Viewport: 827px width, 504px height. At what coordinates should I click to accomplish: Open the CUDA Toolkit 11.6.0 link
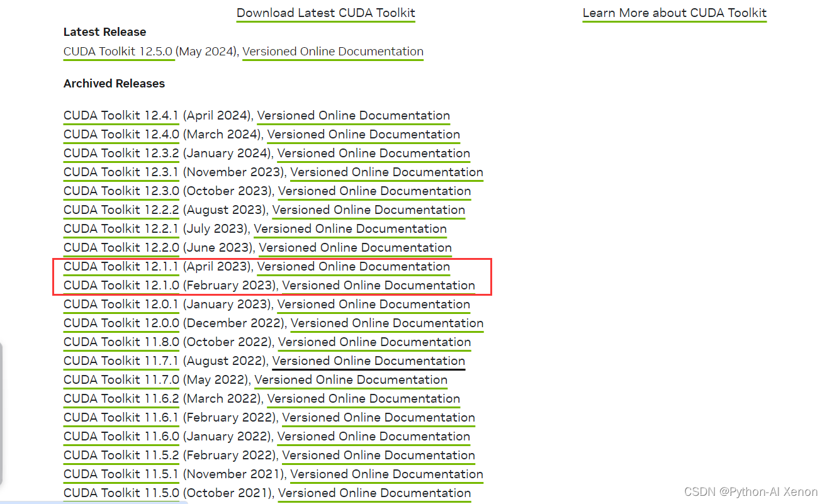pos(121,437)
